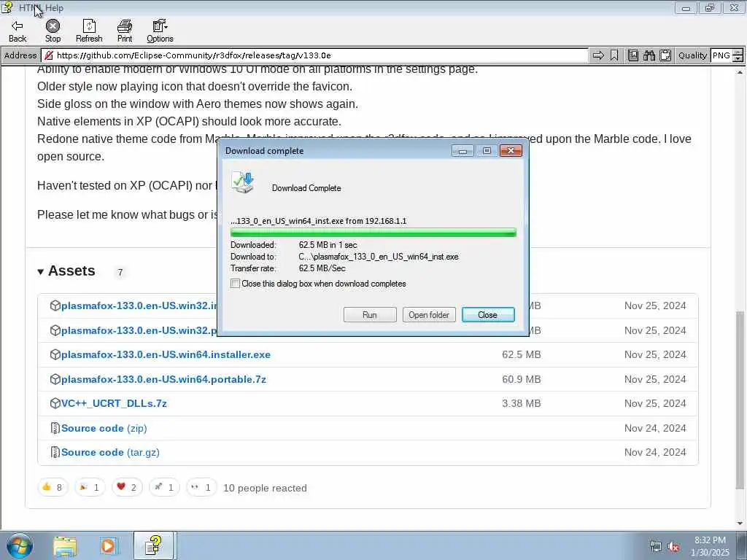Open File Explorer from taskbar
The width and height of the screenshot is (747, 560).
click(65, 546)
